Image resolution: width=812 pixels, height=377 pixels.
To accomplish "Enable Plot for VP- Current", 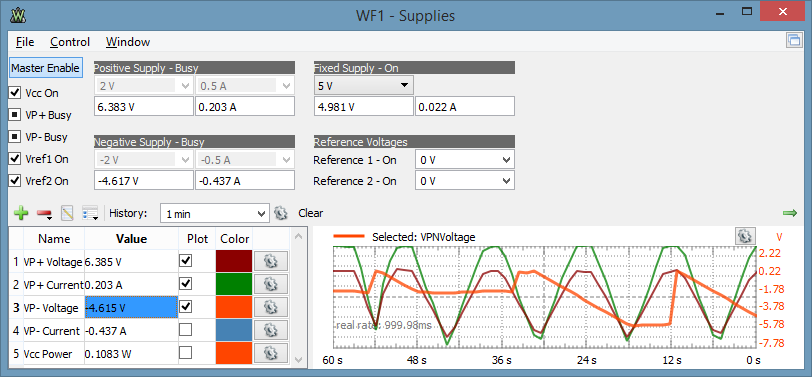I will click(x=185, y=329).
